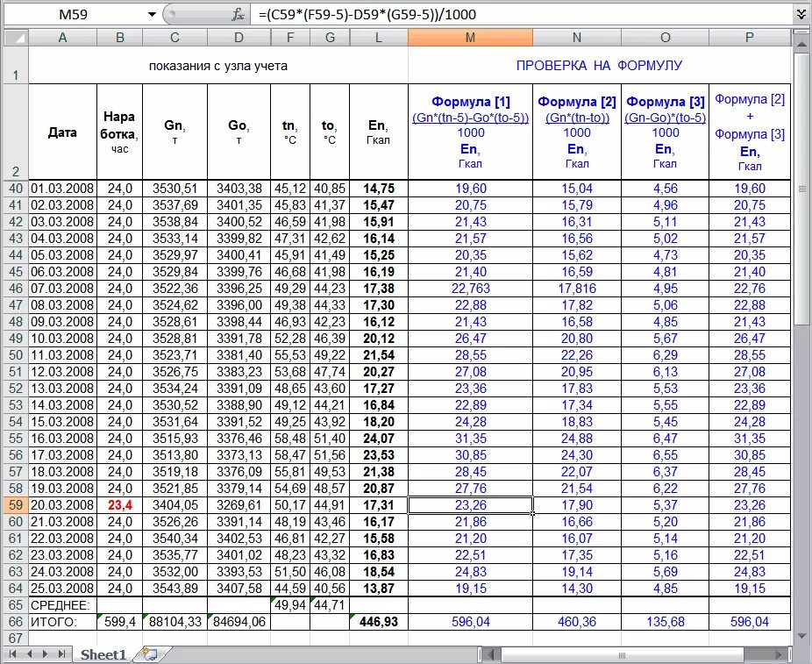Switch to the Sheet1 tab
The image size is (812, 664).
coord(103,654)
